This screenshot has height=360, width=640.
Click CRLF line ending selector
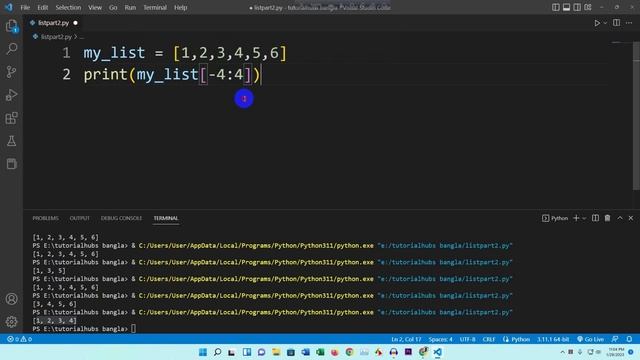tap(489, 339)
